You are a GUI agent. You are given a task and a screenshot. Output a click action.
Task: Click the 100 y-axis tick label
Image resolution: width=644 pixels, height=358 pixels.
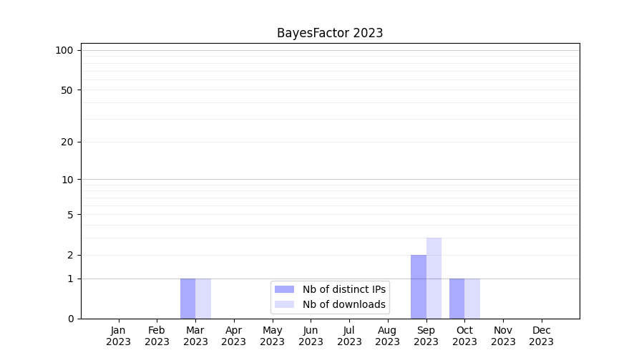click(64, 50)
